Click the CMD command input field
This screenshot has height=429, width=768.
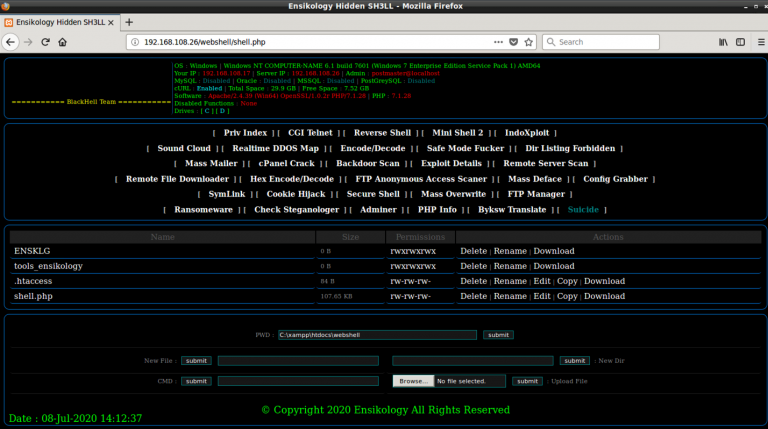pos(298,381)
